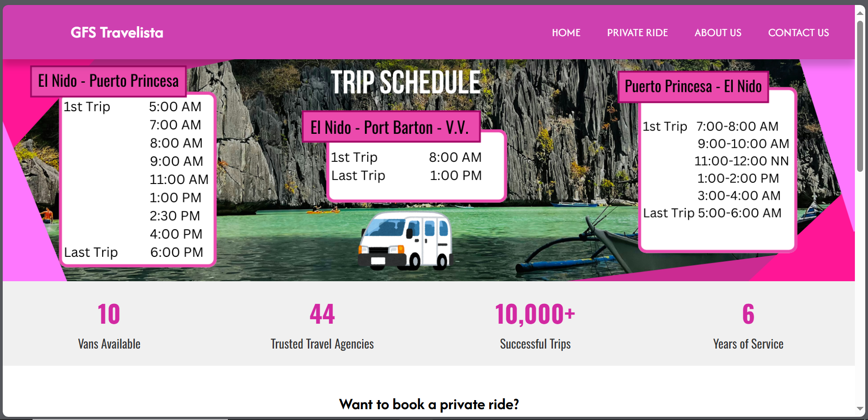Click the 10,000+ Successful Trips statistic

click(x=535, y=326)
